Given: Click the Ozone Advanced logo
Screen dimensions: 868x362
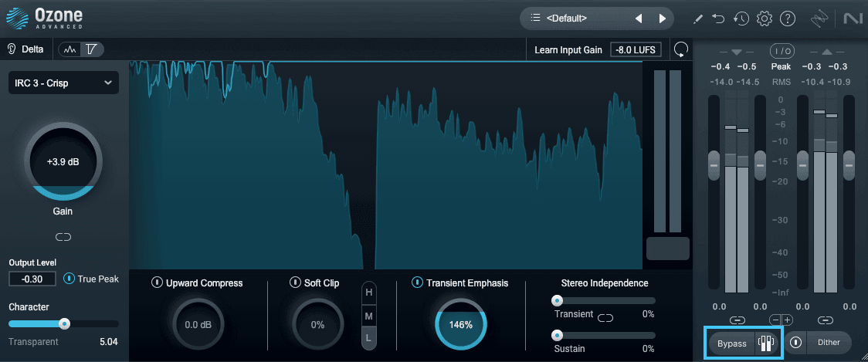Looking at the screenshot, I should 44,18.
